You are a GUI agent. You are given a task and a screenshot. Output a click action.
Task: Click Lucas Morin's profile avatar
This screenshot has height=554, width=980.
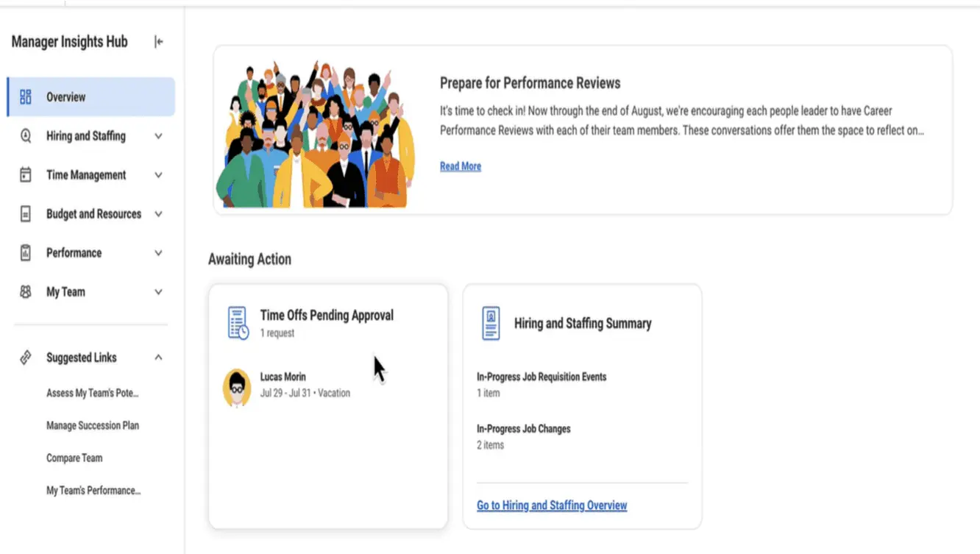pos(237,387)
